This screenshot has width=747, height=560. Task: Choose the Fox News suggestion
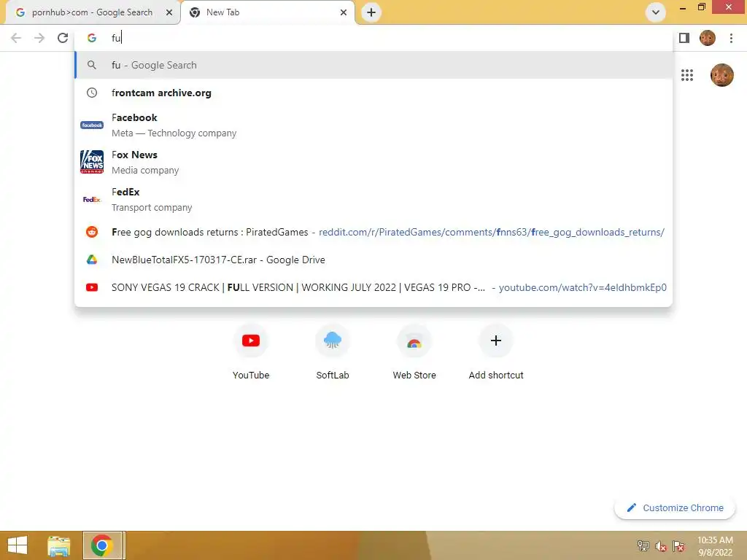click(373, 163)
